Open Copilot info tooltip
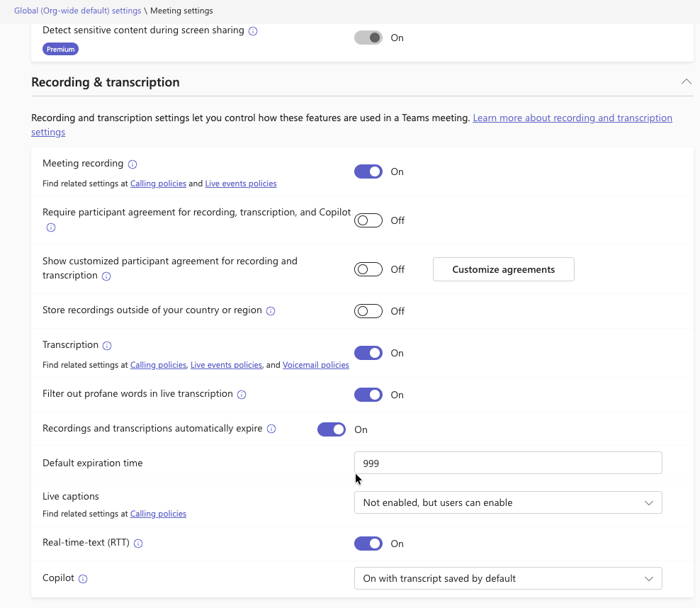The image size is (700, 608). click(83, 579)
